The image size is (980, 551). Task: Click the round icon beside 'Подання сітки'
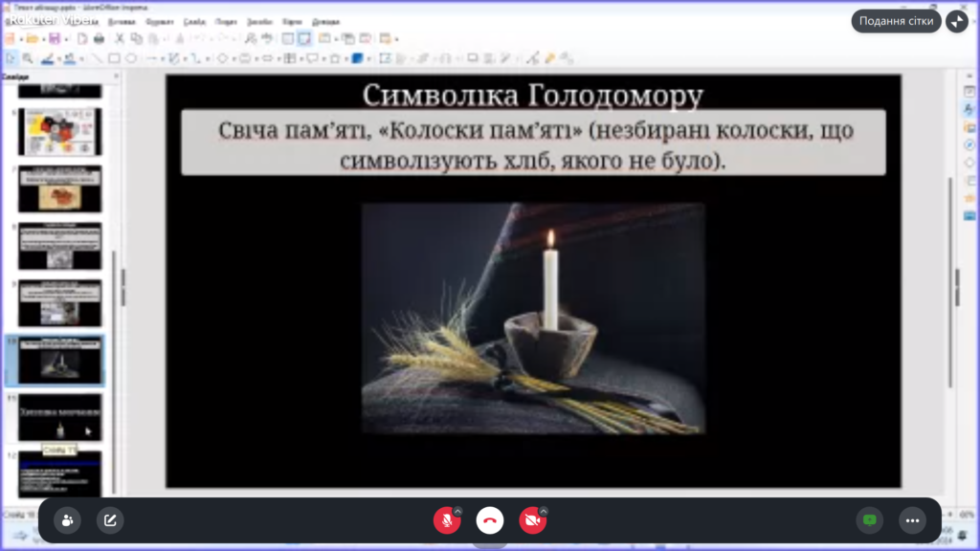click(x=957, y=21)
